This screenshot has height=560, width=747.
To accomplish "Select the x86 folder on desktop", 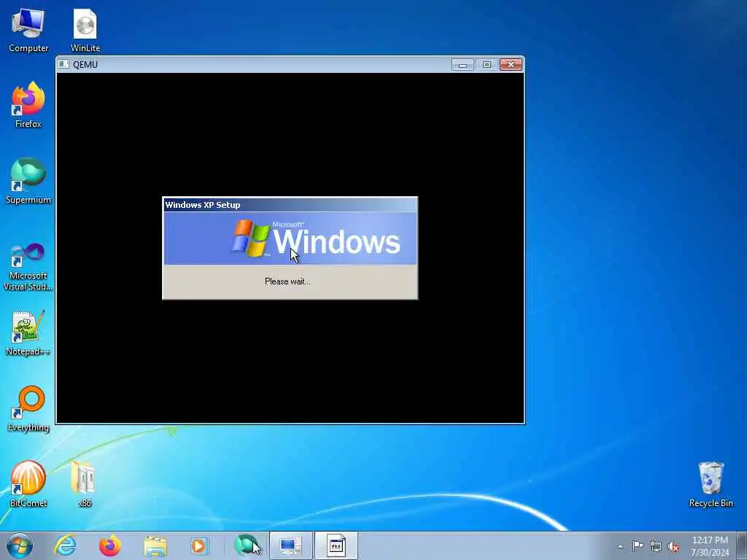I will click(x=85, y=484).
